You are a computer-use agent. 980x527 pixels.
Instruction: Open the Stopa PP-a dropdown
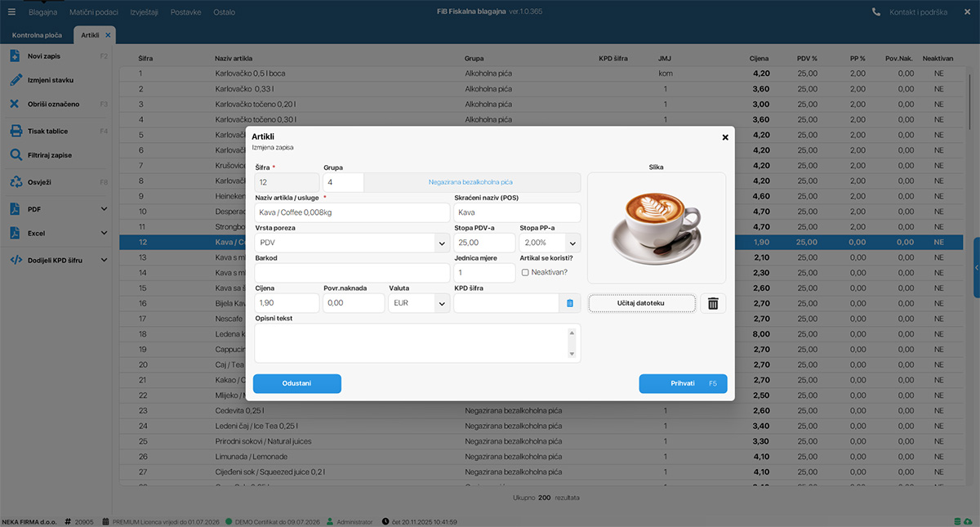pos(572,243)
